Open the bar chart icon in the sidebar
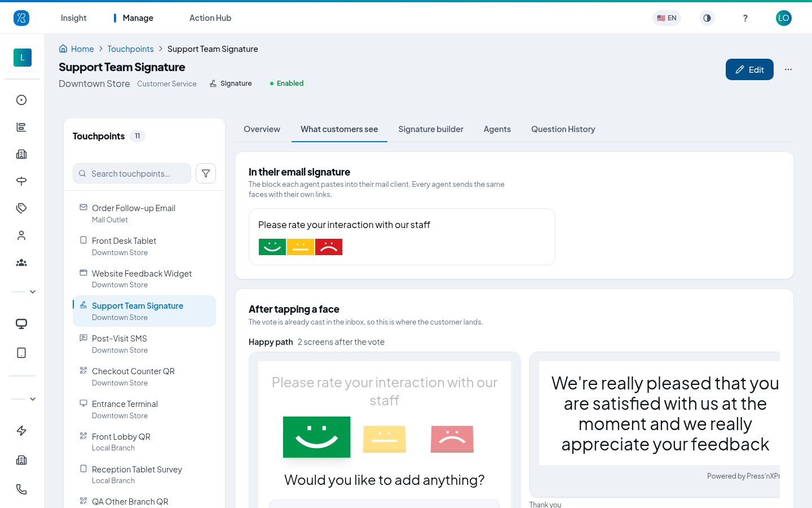Viewport: 812px width, 508px height. coord(21,127)
